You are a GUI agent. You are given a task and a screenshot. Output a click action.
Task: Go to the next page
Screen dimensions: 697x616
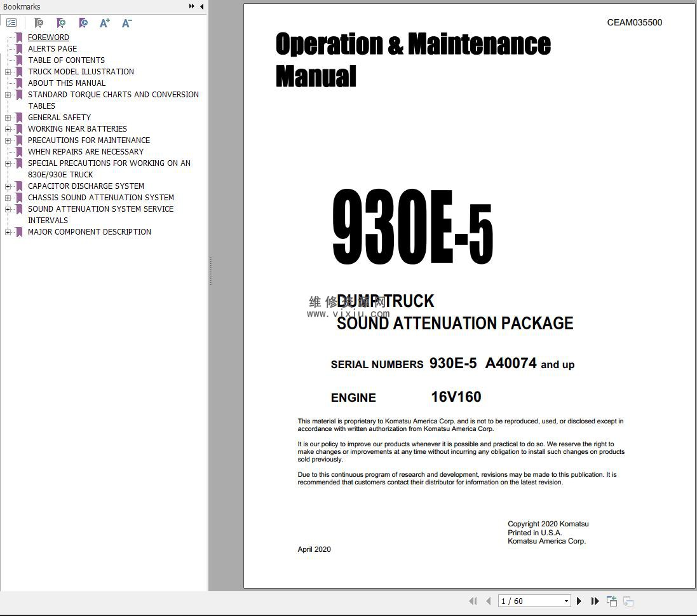click(x=579, y=601)
